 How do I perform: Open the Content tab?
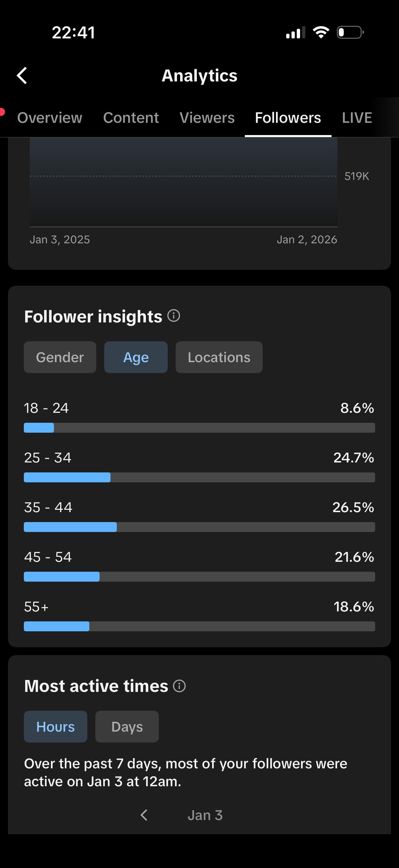(131, 118)
